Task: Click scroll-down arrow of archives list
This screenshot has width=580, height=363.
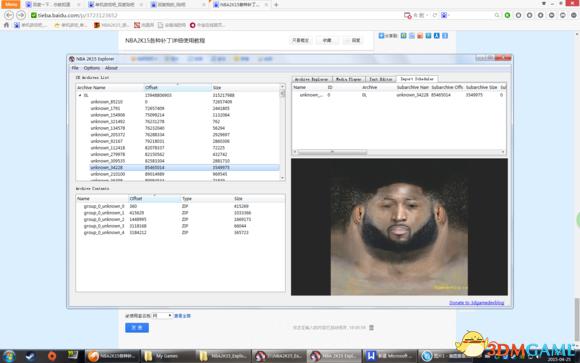Action: click(282, 178)
